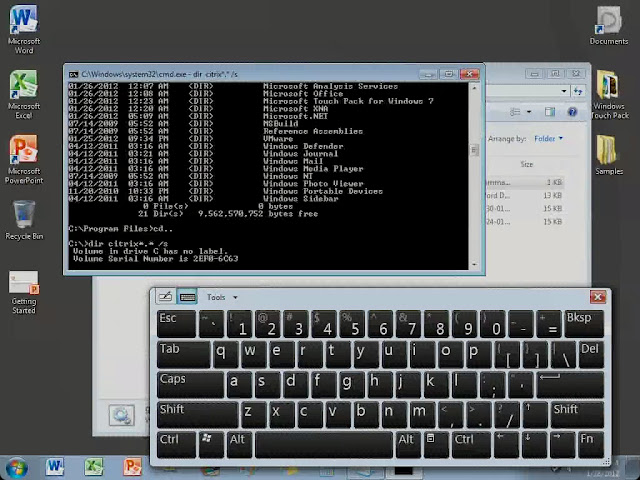Toggle the Fn key
The width and height of the screenshot is (640, 480).
[x=591, y=444]
